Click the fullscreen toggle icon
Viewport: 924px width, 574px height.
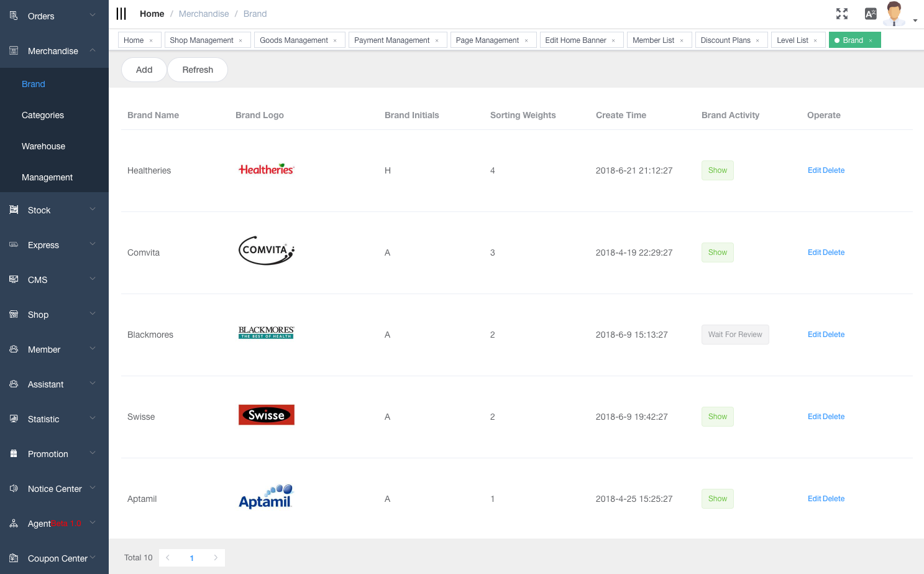[841, 14]
